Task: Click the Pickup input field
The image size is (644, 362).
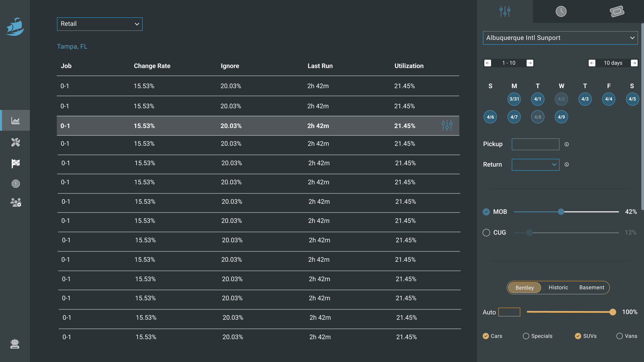Action: (535, 144)
